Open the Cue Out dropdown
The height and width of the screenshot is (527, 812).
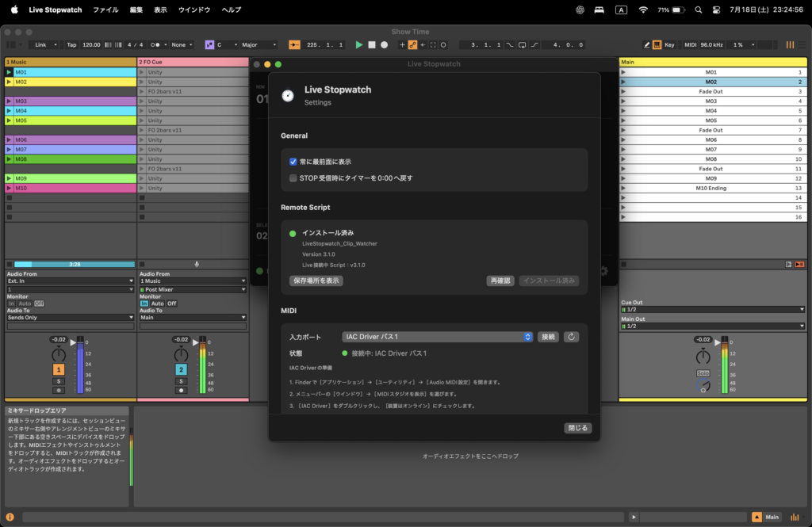[713, 310]
